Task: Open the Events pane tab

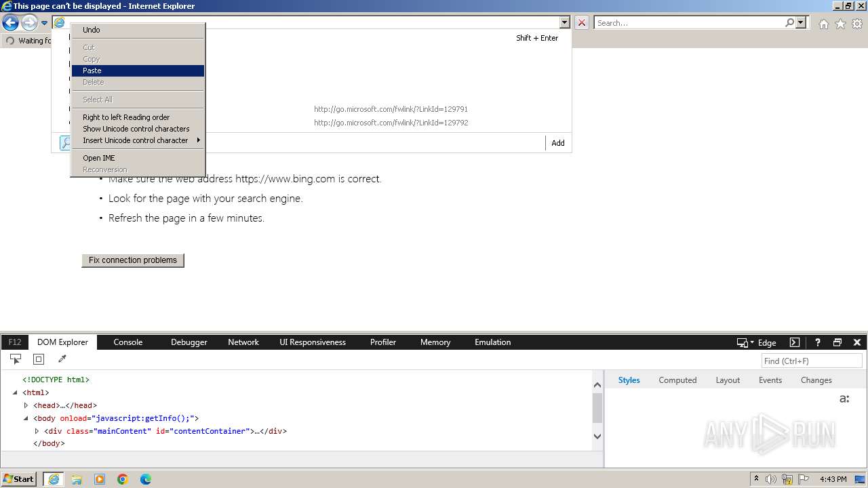Action: point(770,380)
